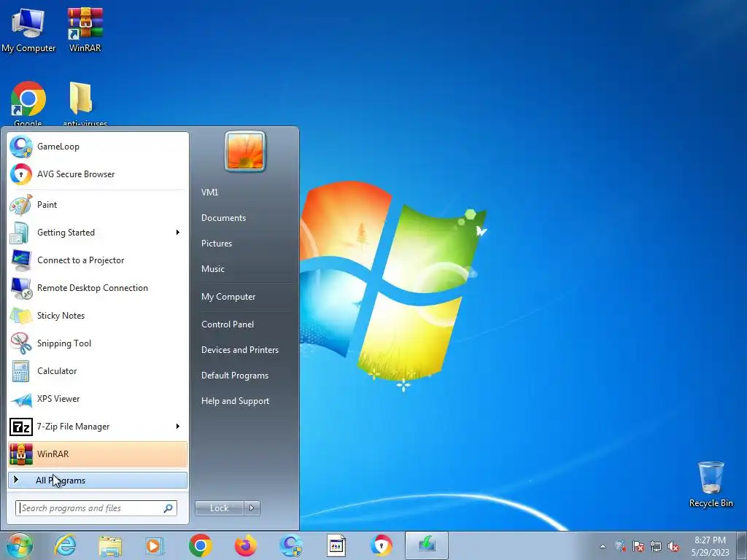Viewport: 747px width, 560px height.
Task: Launch WinRAR from the Start menu list
Action: (x=98, y=454)
